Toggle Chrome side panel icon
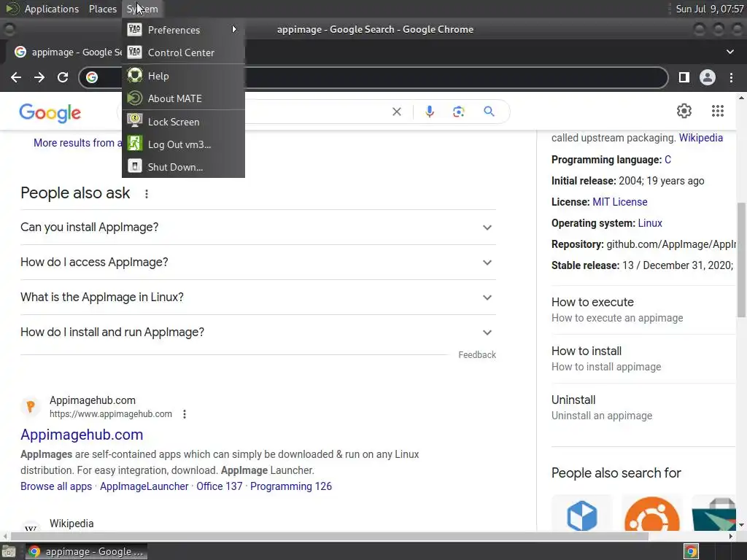This screenshot has height=560, width=747. pyautogui.click(x=684, y=77)
